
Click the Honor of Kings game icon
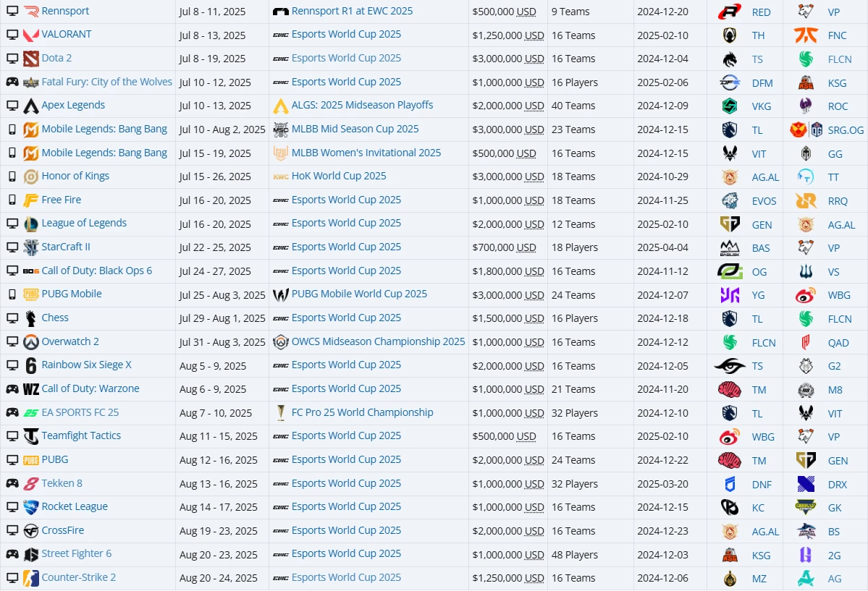tap(31, 177)
